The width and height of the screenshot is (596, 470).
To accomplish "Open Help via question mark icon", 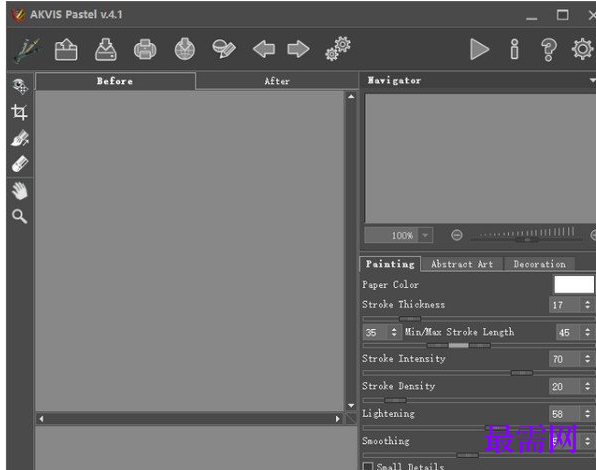I will (x=548, y=50).
